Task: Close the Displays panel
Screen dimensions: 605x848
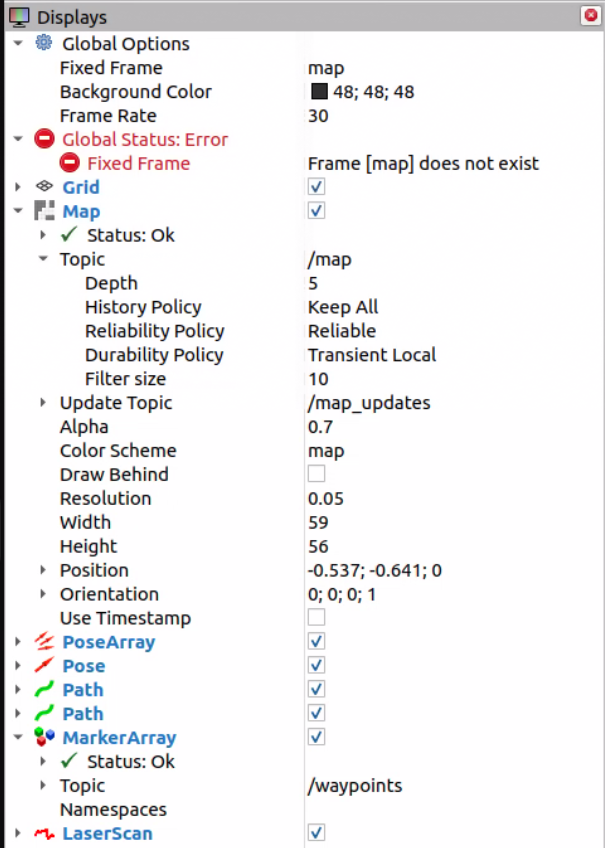Action: 590,16
